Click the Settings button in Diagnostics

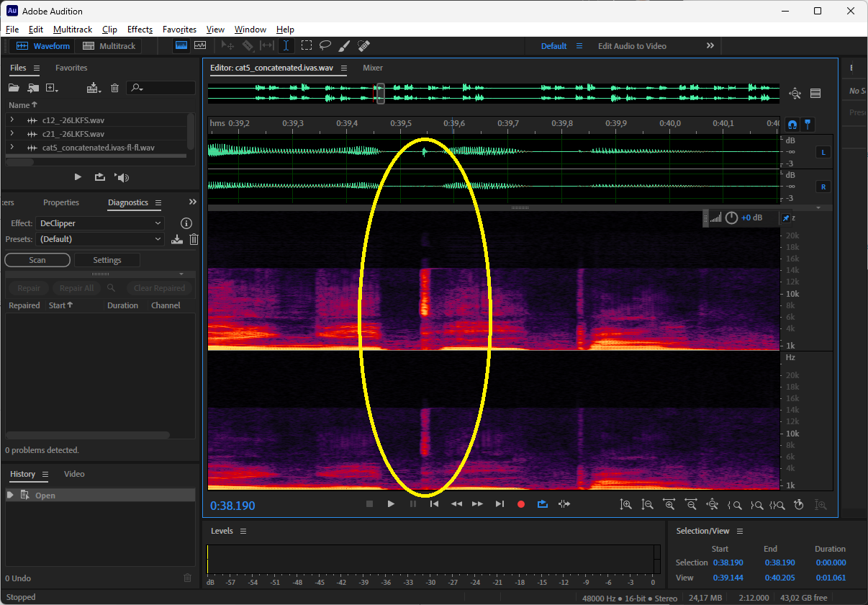(x=107, y=260)
